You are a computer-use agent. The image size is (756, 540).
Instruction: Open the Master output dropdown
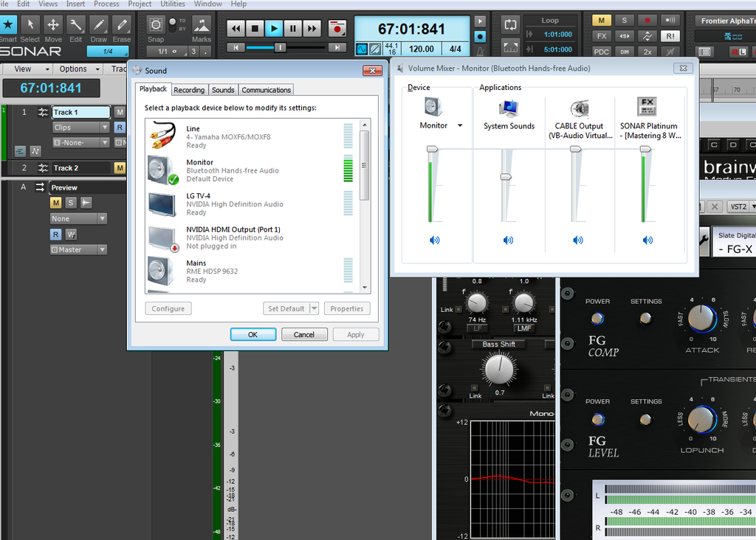(78, 250)
